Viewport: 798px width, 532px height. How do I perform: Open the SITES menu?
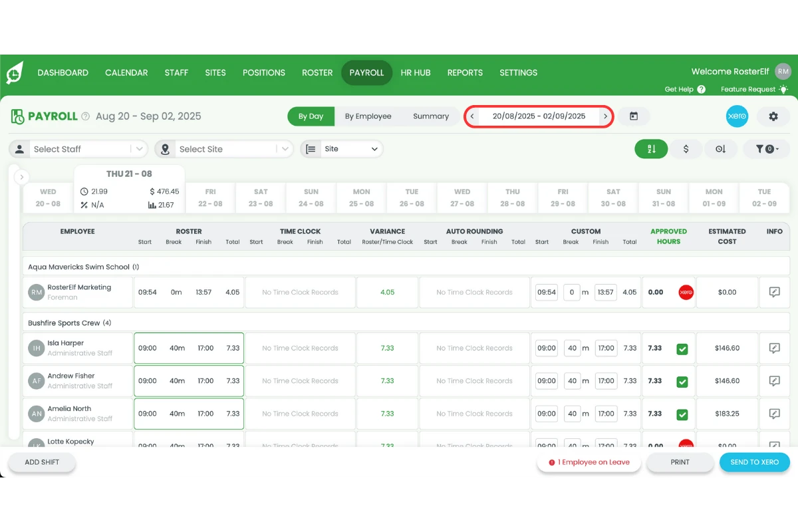215,72
